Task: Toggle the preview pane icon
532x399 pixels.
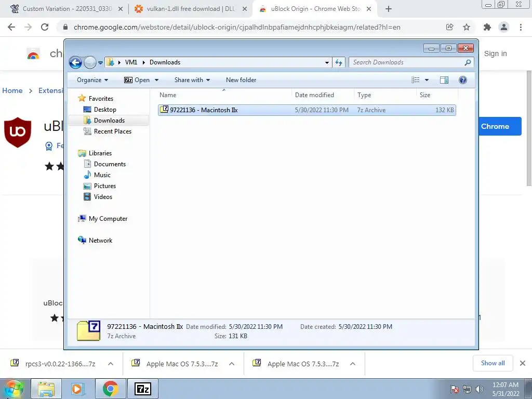Action: (x=444, y=80)
